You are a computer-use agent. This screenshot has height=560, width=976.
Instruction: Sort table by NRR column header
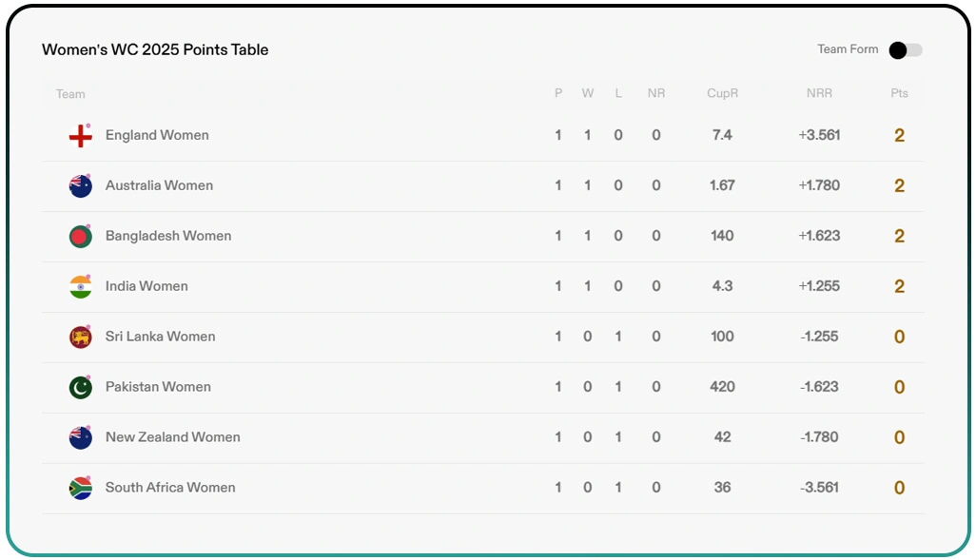[819, 93]
